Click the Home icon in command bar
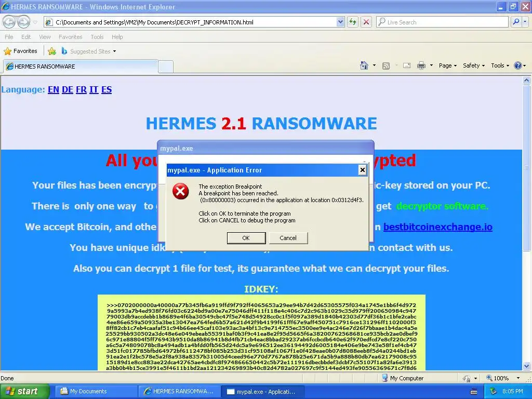This screenshot has height=399, width=532. [364, 65]
